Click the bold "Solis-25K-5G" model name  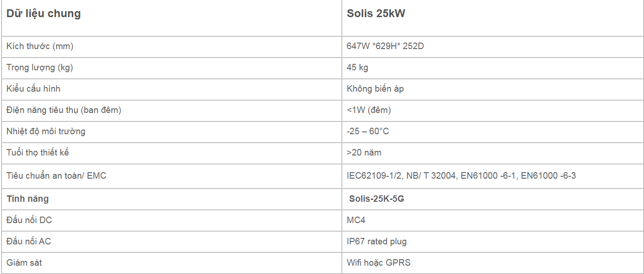[377, 199]
